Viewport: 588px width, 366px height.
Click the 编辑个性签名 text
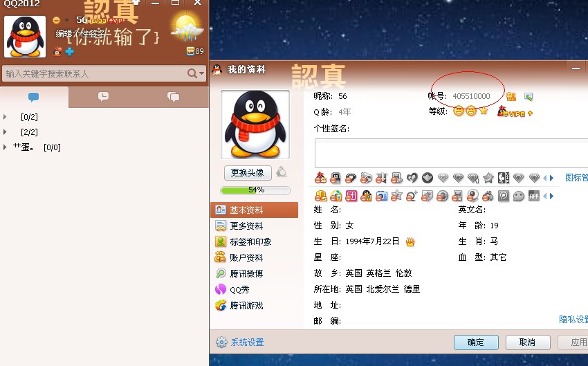(80, 34)
